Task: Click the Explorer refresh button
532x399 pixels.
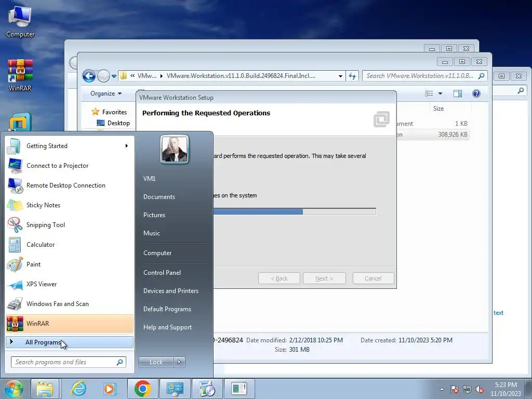Action: point(352,76)
